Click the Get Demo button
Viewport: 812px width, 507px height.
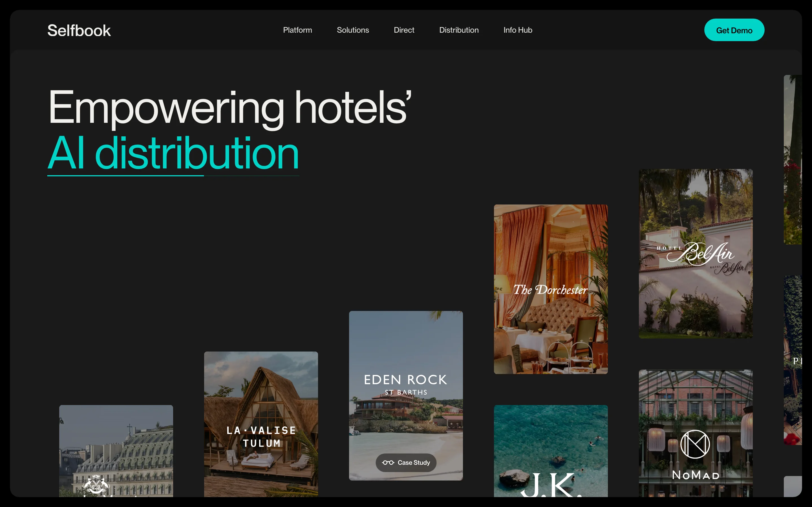(x=734, y=30)
